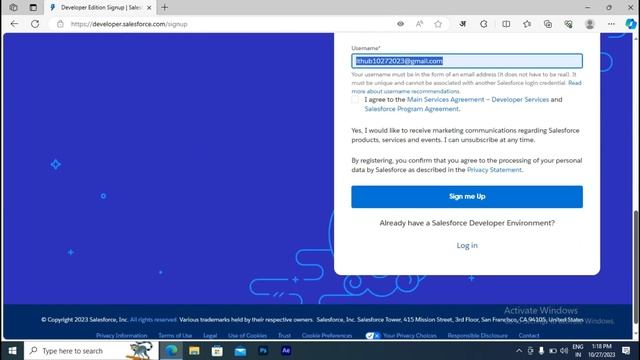Open the battery status tray icon
Screen dimensions: 640x360
point(553,351)
